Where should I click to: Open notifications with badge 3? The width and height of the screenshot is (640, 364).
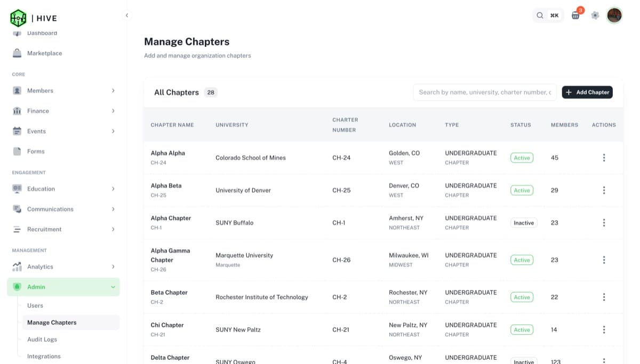pos(576,15)
